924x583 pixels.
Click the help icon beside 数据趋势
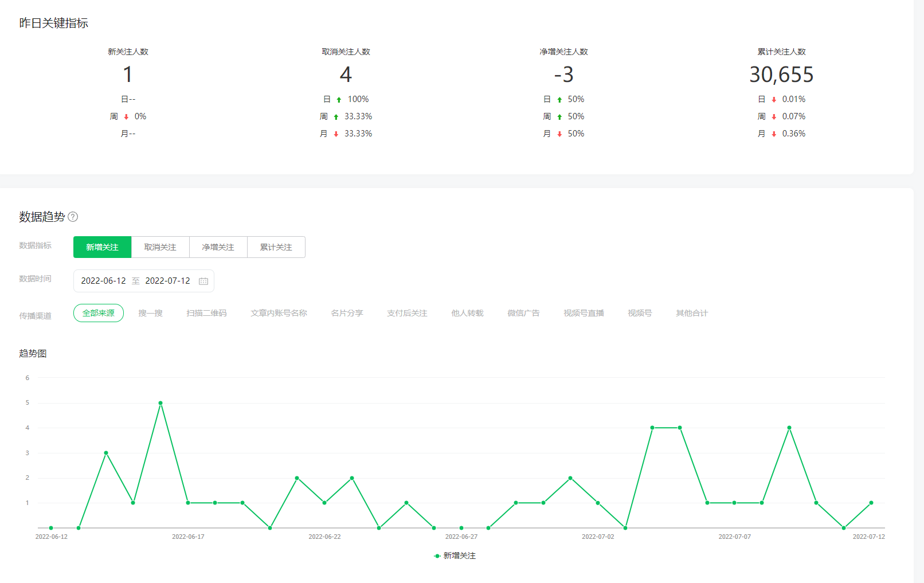tap(73, 217)
